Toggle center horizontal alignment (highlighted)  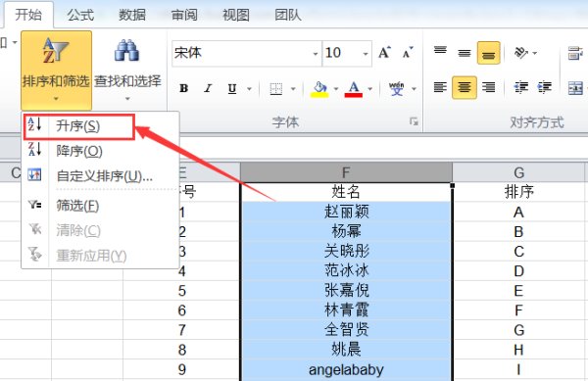(465, 88)
